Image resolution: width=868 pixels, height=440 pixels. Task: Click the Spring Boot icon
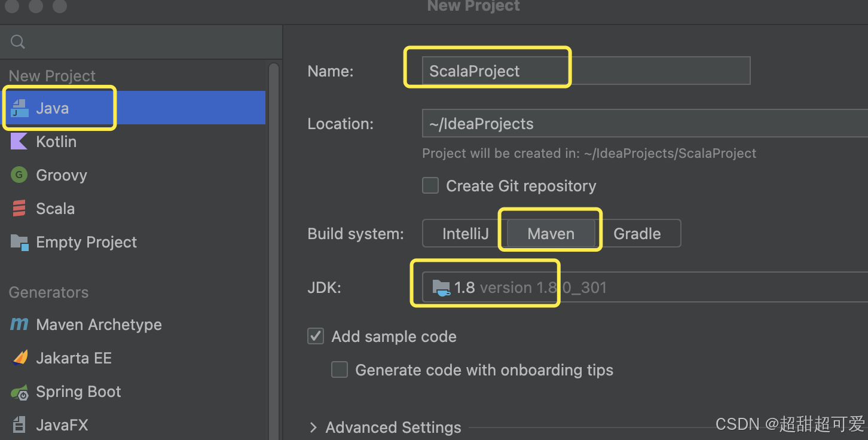point(19,392)
